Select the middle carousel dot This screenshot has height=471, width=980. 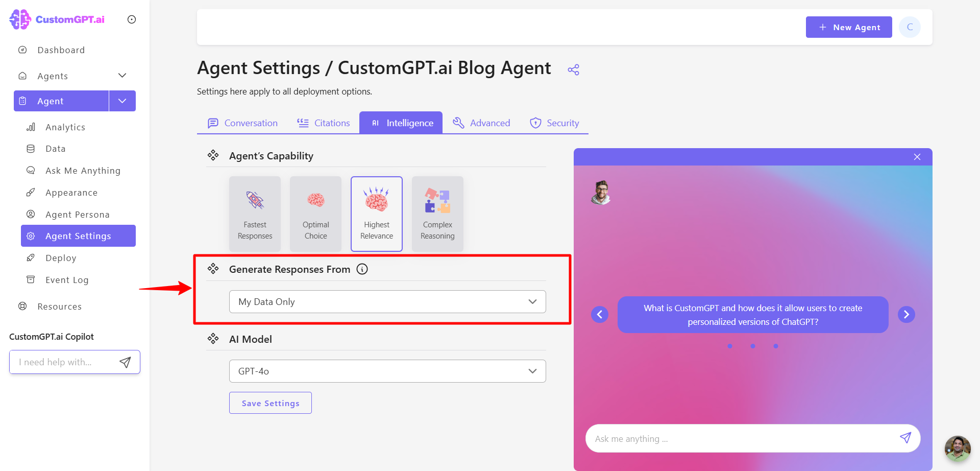click(753, 346)
